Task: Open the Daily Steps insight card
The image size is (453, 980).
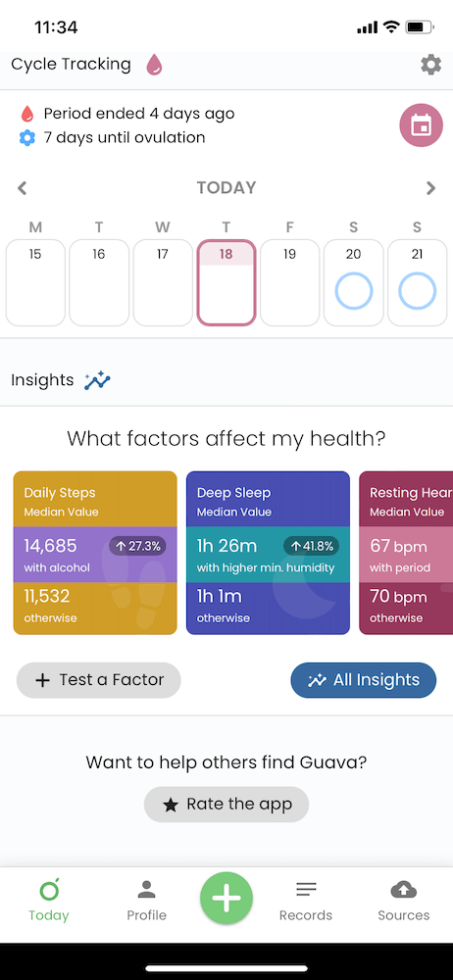Action: click(x=95, y=553)
